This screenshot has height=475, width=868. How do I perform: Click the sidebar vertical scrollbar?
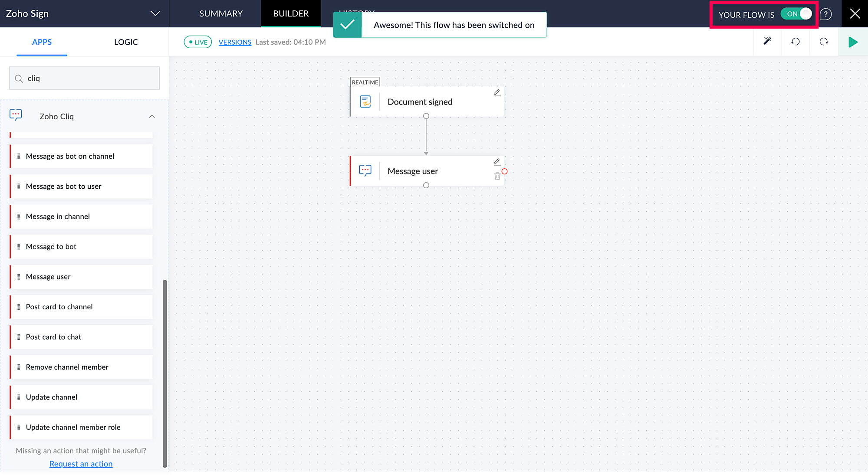click(165, 373)
